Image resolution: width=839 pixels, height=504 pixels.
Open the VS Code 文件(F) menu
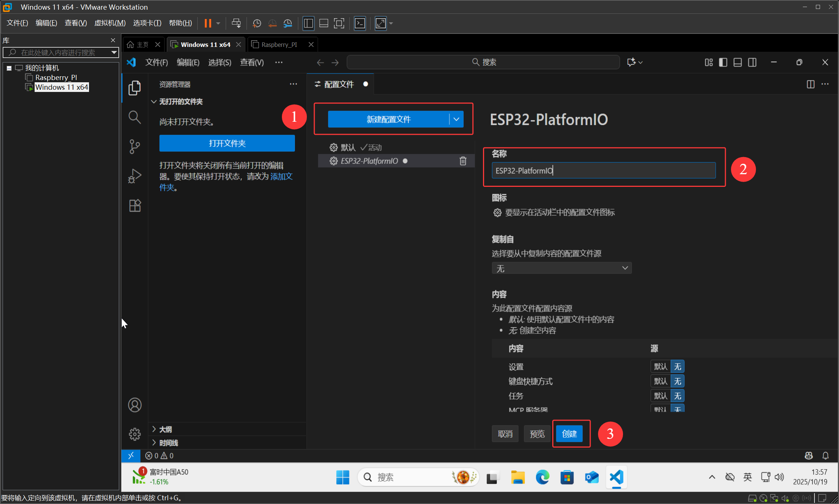pyautogui.click(x=156, y=62)
